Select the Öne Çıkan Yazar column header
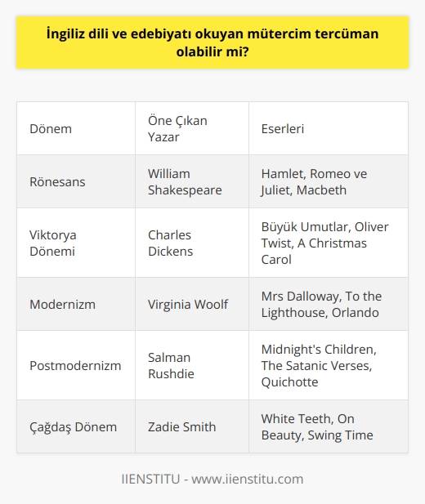The image size is (425, 504). pos(192,128)
